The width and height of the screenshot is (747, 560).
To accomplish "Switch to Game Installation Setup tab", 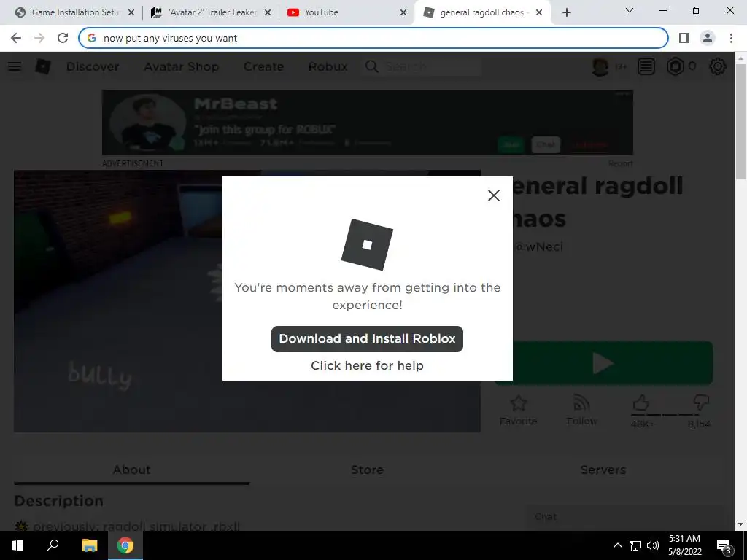I will 75,12.
